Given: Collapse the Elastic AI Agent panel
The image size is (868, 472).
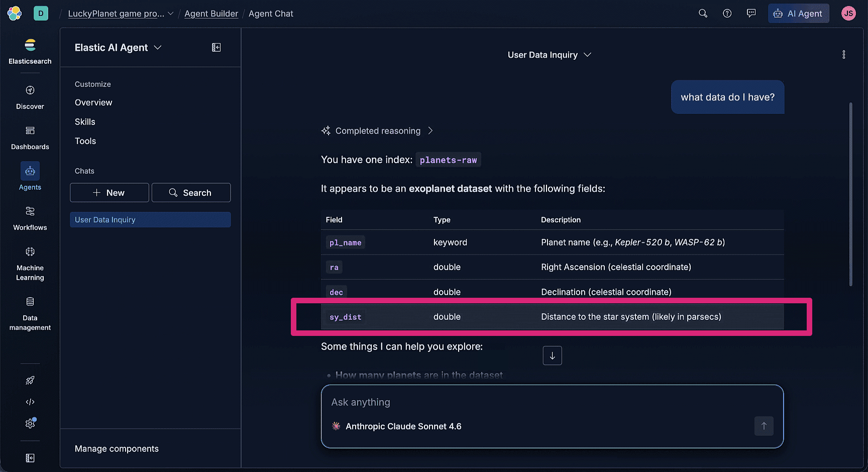Looking at the screenshot, I should pos(216,47).
